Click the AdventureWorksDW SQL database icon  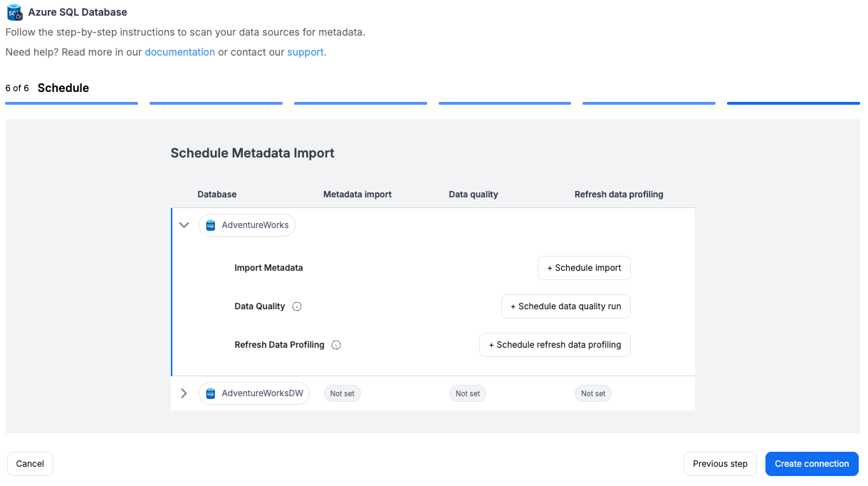[210, 393]
